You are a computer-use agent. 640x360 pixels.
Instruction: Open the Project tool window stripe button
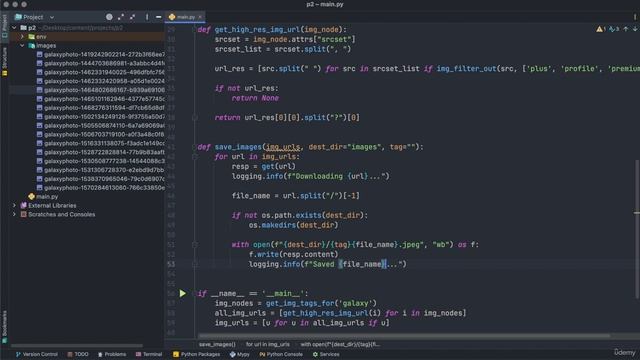click(x=4, y=26)
